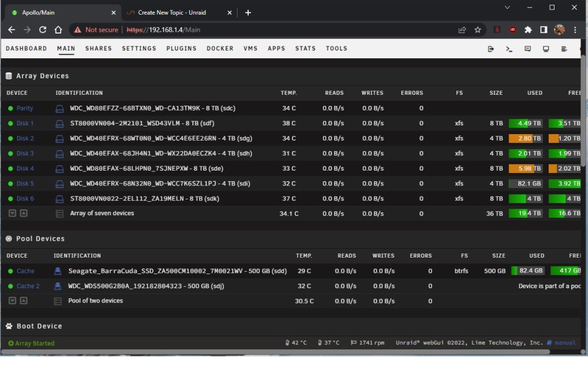The width and height of the screenshot is (588, 380).
Task: Toggle the Disk 6 status indicator
Action: pos(11,199)
